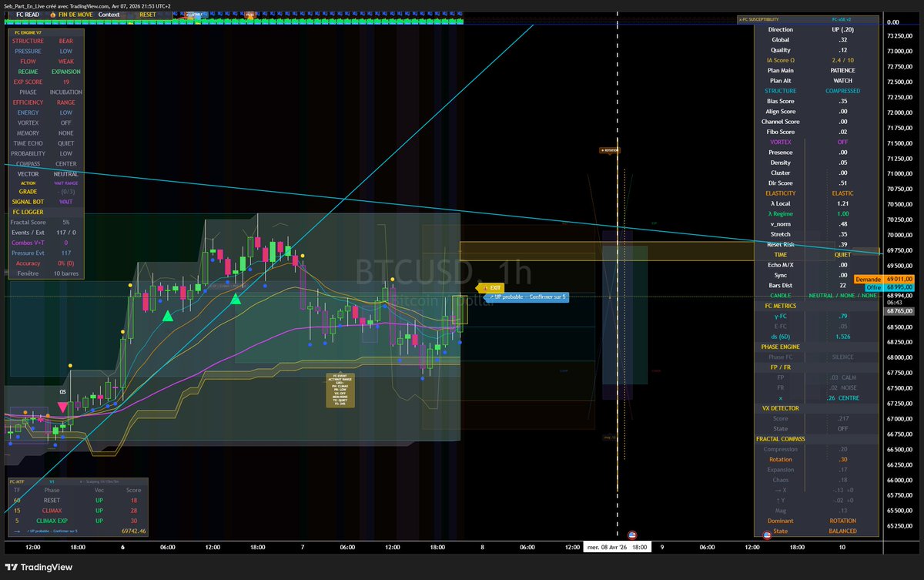Image resolution: width=924 pixels, height=580 pixels.
Task: Click the EFFICIENCY RANGE row
Action: (45, 102)
